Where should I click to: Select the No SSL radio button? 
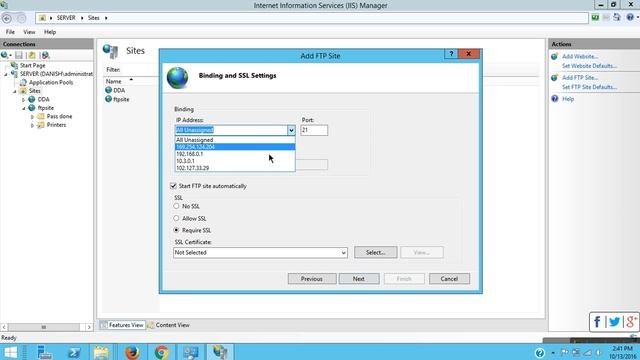click(x=176, y=206)
